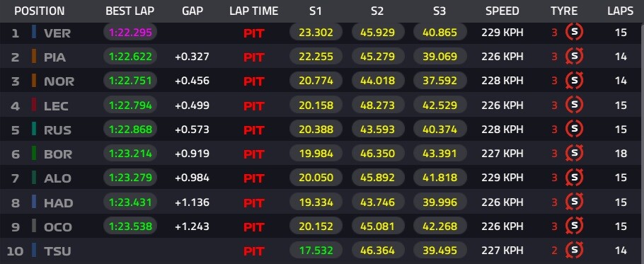Click the soft tyre icon for BOR
The width and height of the screenshot is (644, 264).
click(574, 154)
